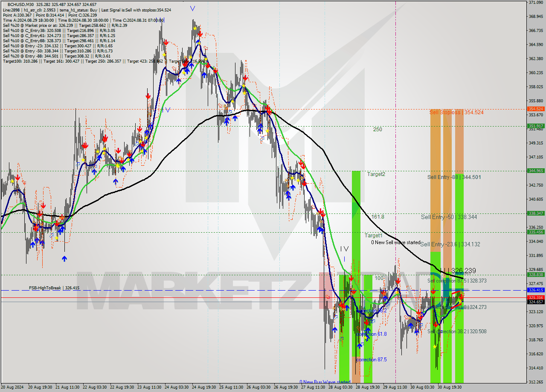The width and height of the screenshot is (546, 392).
Task: Click the black 324.657 current price tag
Action: 536,302
